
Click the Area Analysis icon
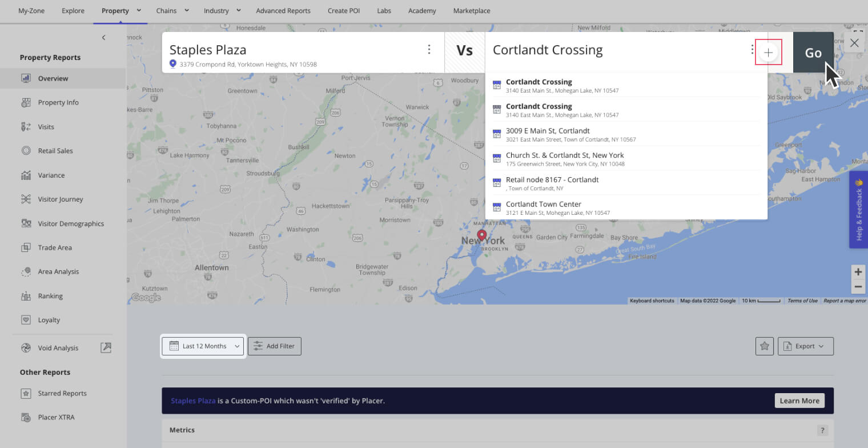click(x=26, y=271)
